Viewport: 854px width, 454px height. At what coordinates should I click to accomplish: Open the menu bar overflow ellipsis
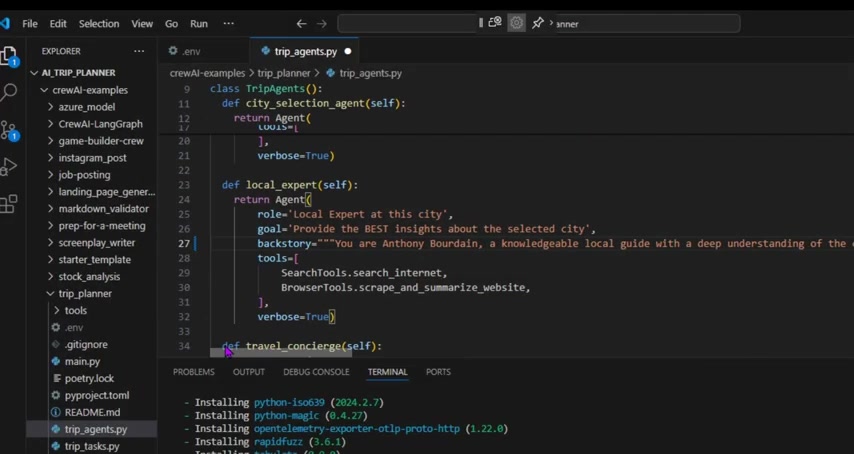[229, 23]
